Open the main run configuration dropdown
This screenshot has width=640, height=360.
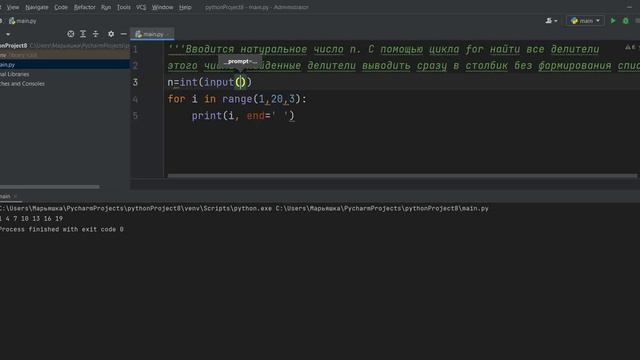585,21
